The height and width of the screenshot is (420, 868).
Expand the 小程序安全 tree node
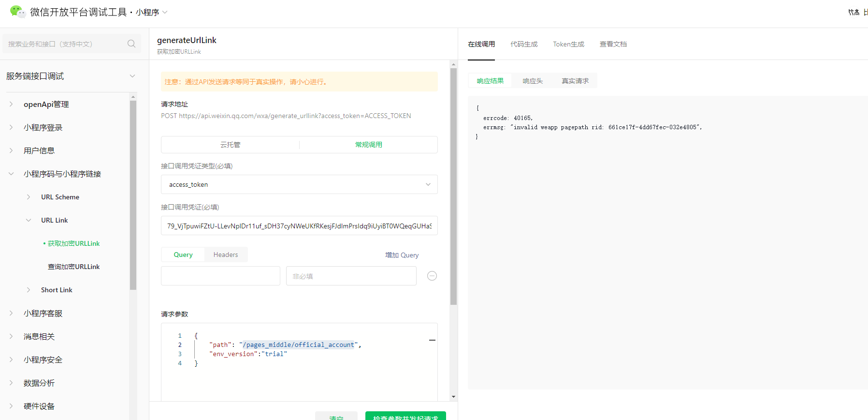[x=11, y=360]
